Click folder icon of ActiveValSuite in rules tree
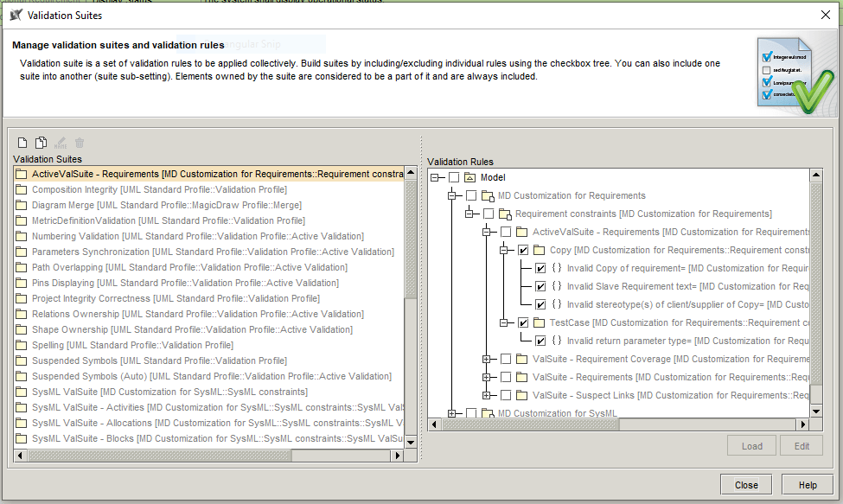 click(522, 232)
